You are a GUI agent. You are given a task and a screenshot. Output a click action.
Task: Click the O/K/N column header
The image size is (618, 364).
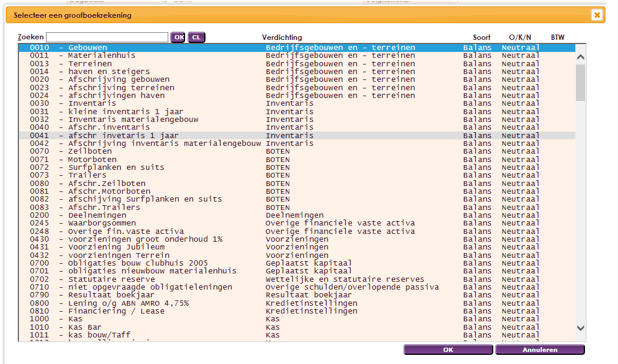tap(520, 37)
